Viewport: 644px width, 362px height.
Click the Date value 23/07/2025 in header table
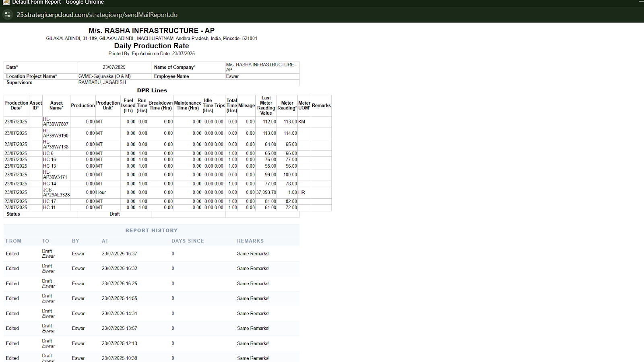pos(114,67)
